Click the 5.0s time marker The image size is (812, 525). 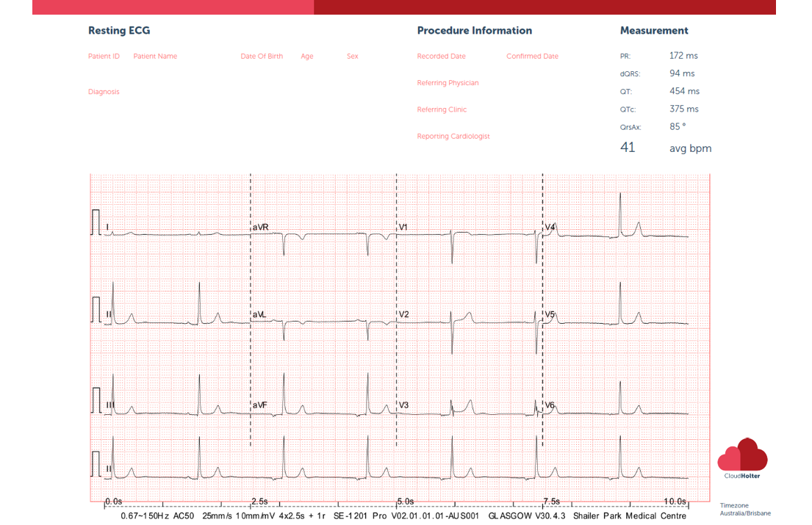point(405,502)
